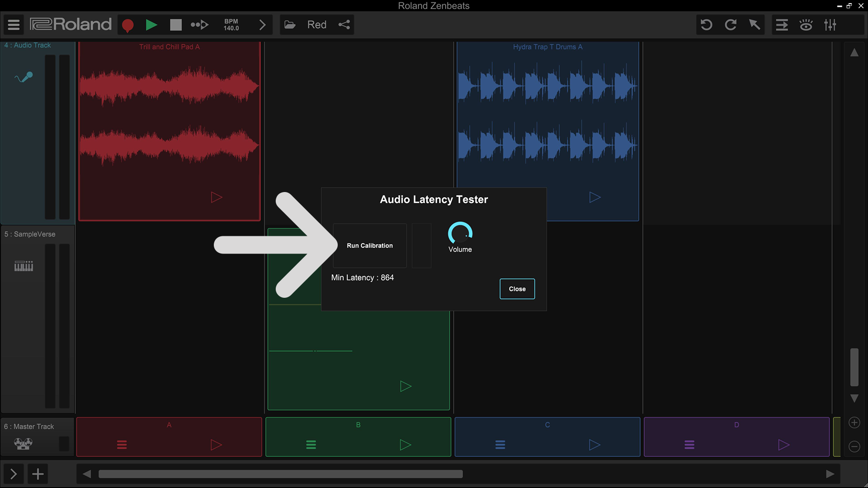Image resolution: width=868 pixels, height=488 pixels.
Task: Click the Master Track tape reel icon
Action: click(x=23, y=444)
